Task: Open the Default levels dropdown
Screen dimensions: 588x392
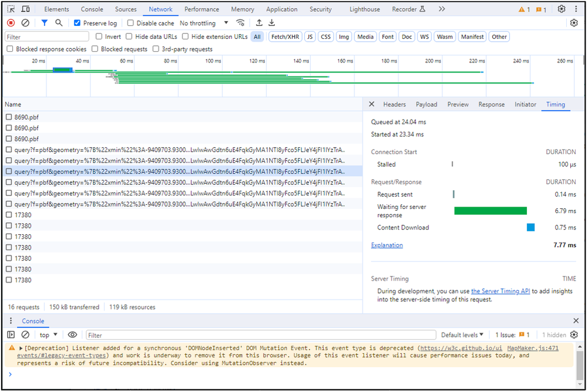Action: (x=462, y=334)
